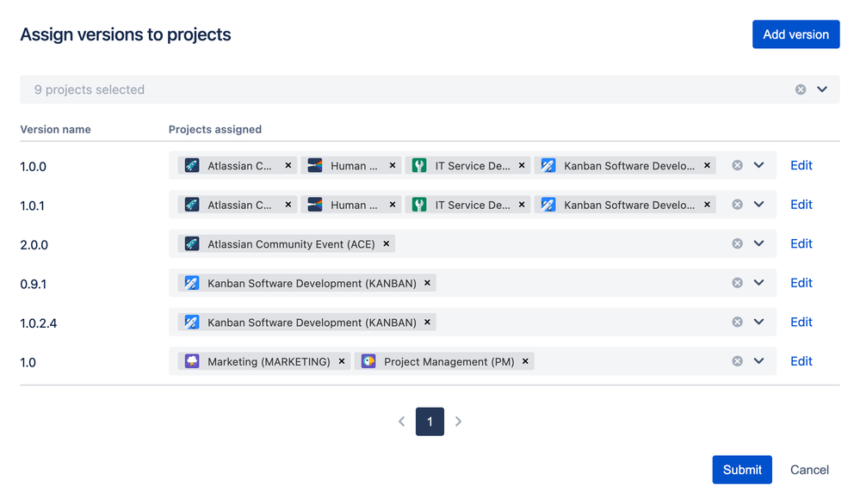Screen dimensions: 860x504
Task: Go to next page arrow
Action: click(x=458, y=421)
